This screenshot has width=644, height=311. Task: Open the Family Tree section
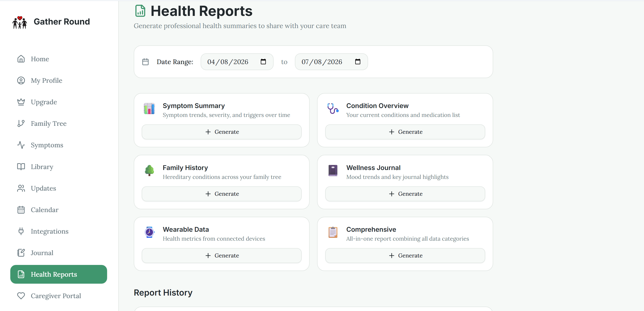point(59,123)
